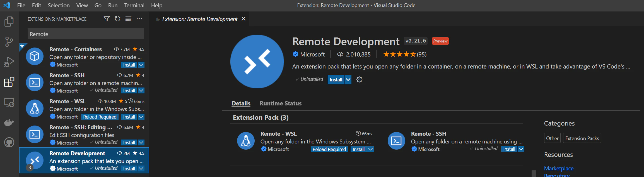Viewport: 644px width, 177px height.
Task: Open the View menu
Action: (82, 5)
